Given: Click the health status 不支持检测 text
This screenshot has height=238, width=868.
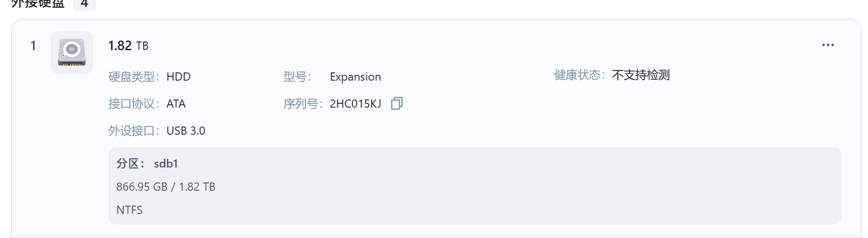Looking at the screenshot, I should (x=641, y=75).
